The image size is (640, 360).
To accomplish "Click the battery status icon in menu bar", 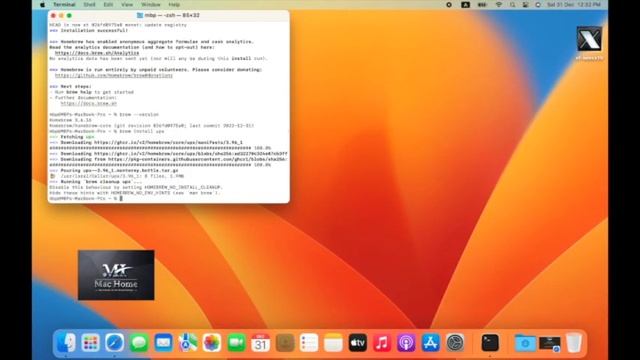I will 482,4.
